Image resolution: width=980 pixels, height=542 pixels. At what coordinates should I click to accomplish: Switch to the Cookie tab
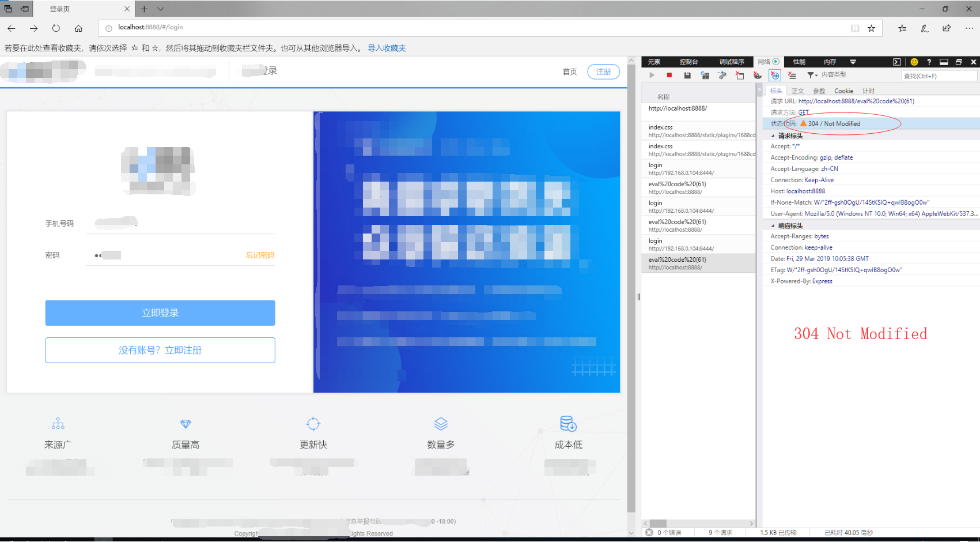(843, 91)
